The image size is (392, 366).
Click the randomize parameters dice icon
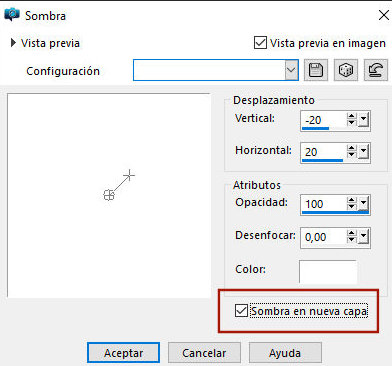pos(346,70)
